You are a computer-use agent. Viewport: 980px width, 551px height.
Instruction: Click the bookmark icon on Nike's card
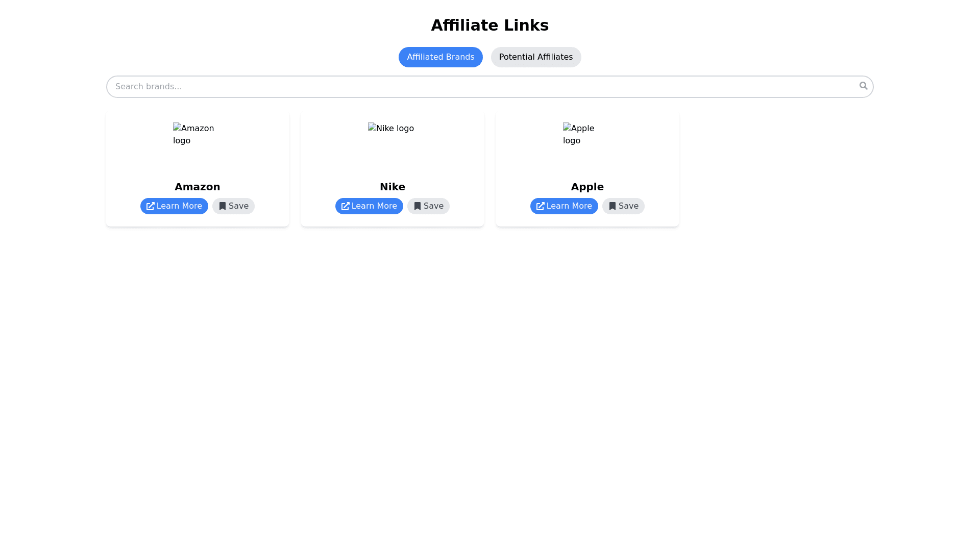pos(417,207)
